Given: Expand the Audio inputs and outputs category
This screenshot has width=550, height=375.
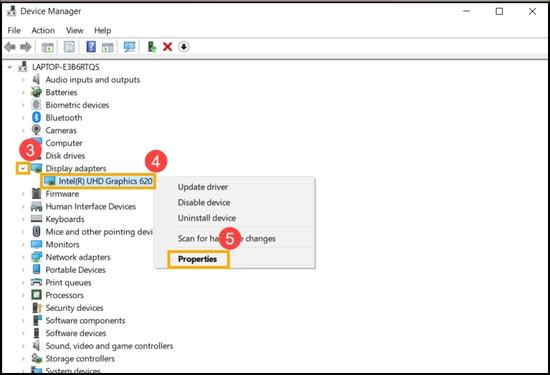Looking at the screenshot, I should 23,80.
